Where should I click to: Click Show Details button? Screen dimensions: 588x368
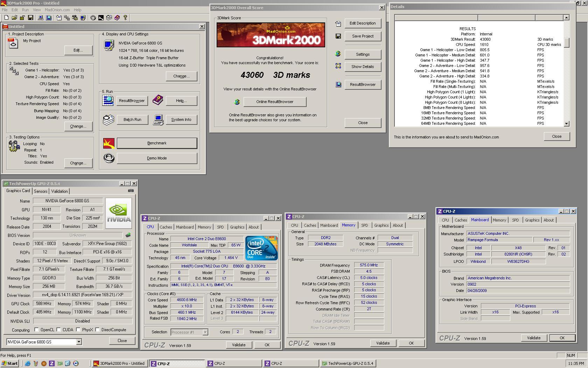click(x=363, y=67)
